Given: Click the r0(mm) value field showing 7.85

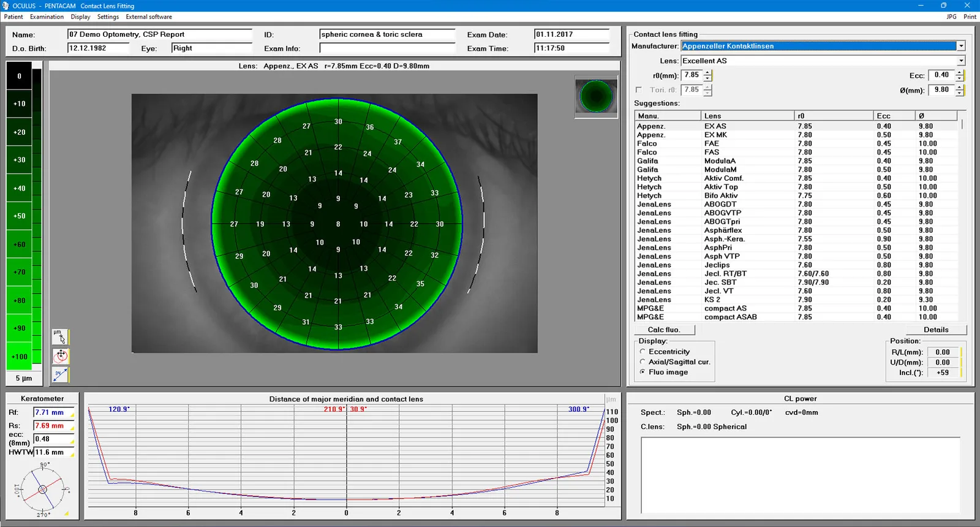Looking at the screenshot, I should (692, 75).
